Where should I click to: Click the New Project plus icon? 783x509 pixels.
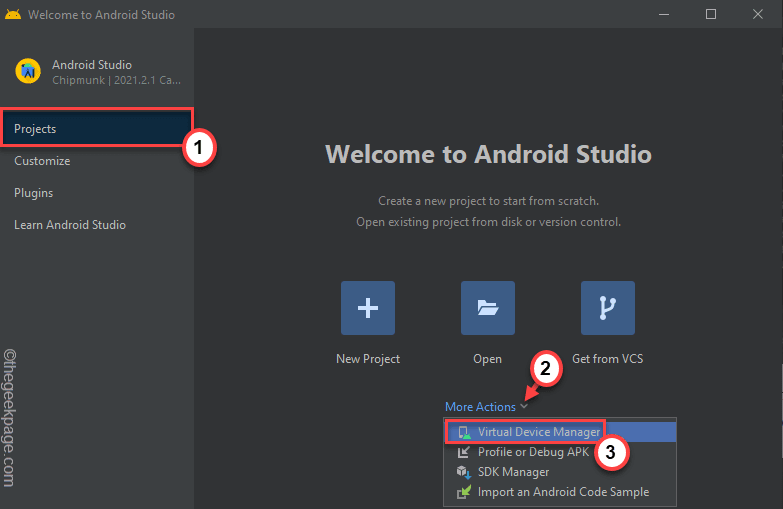pyautogui.click(x=368, y=308)
